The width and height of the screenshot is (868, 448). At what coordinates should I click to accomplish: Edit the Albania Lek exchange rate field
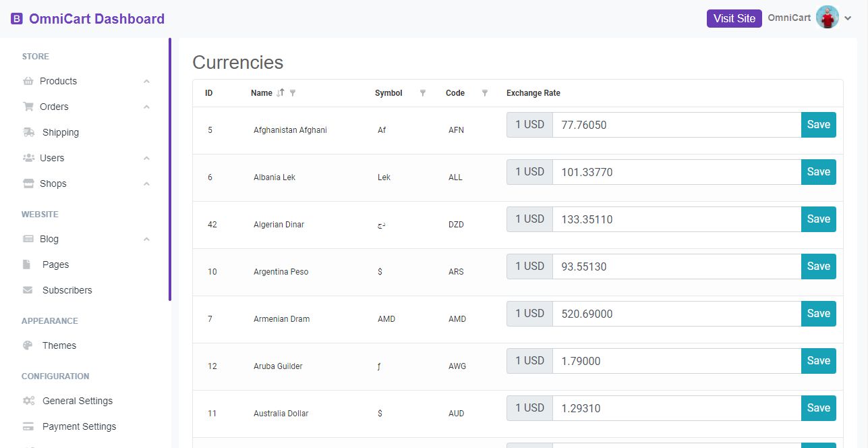pos(676,172)
